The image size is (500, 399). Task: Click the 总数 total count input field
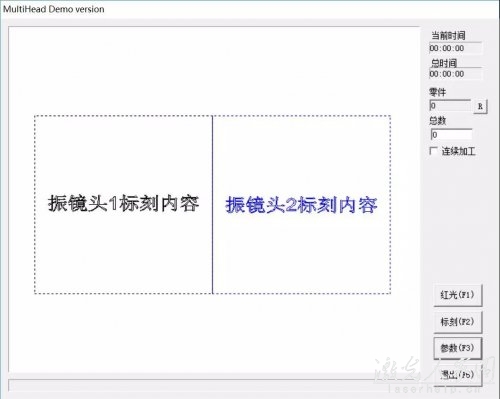tap(451, 135)
